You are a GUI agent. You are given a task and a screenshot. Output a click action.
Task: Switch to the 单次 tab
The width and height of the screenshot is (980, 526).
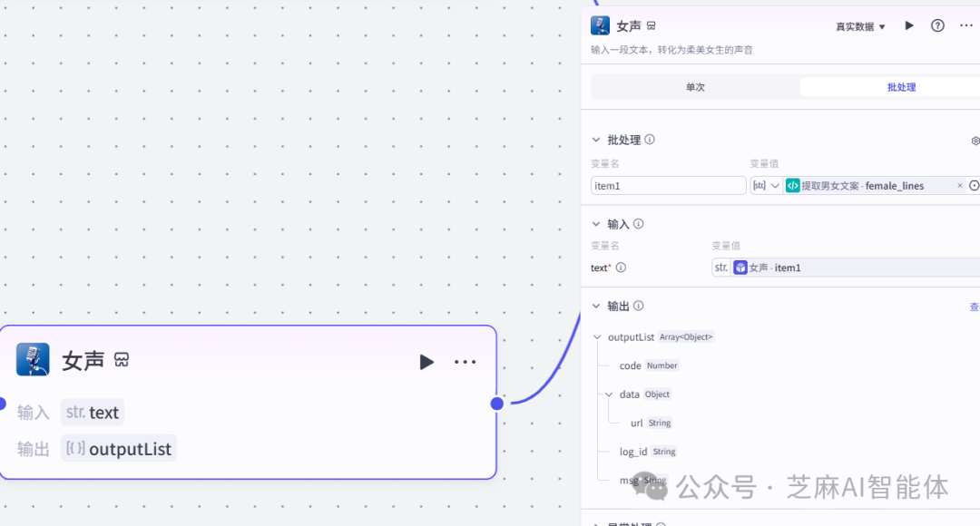tap(695, 87)
